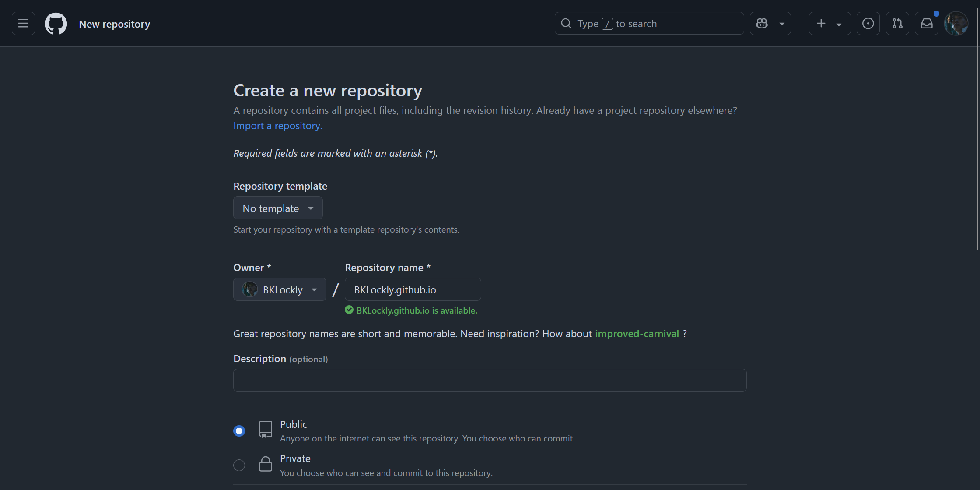Focus the Type / to search bar

[649, 24]
